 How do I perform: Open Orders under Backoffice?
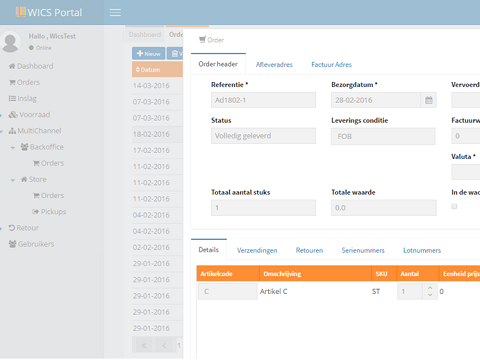pos(48,163)
